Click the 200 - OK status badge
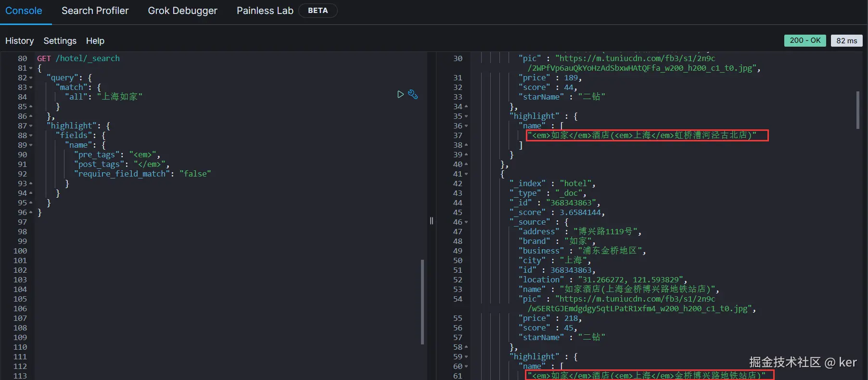This screenshot has width=868, height=380. pyautogui.click(x=805, y=40)
